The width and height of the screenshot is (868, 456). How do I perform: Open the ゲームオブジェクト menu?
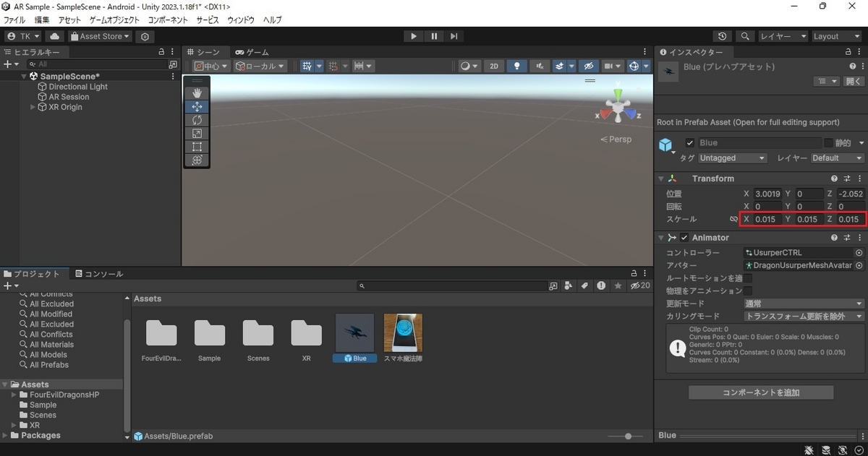pyautogui.click(x=115, y=20)
